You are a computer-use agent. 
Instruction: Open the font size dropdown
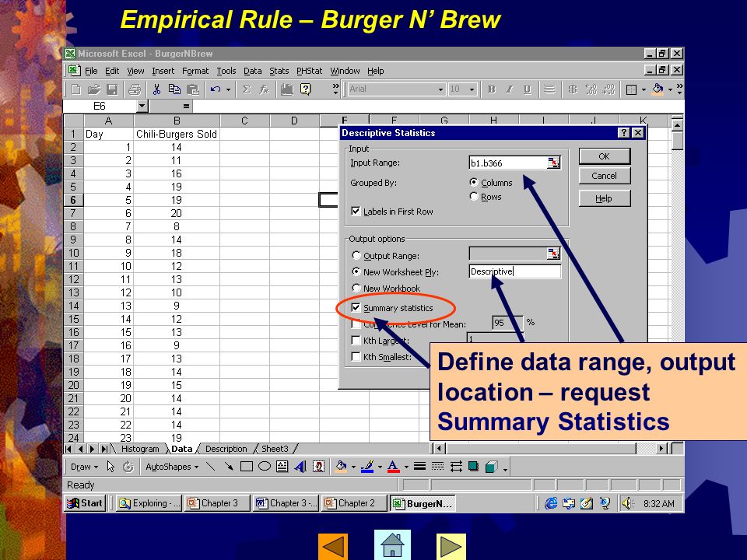tap(472, 89)
